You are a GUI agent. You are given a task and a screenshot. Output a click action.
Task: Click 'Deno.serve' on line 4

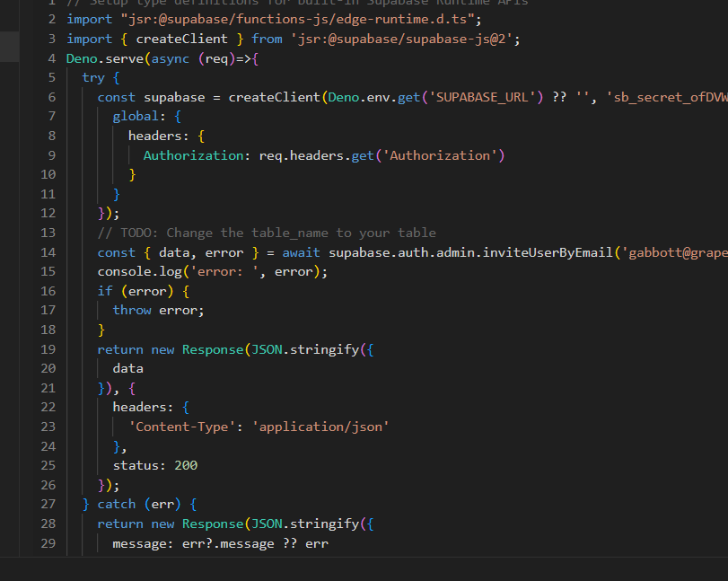(105, 59)
